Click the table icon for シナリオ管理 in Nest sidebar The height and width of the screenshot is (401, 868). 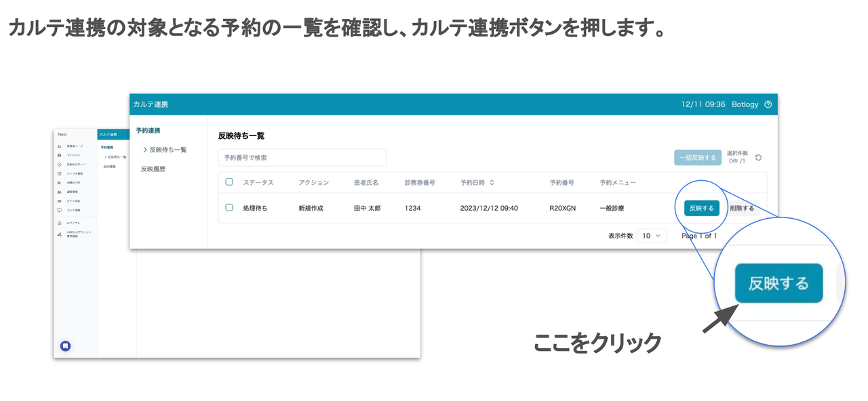[x=59, y=173]
